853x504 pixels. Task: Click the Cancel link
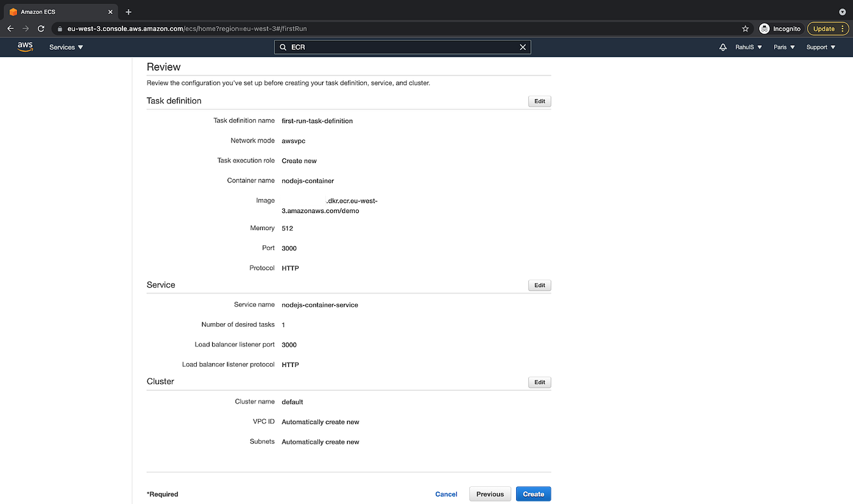(x=446, y=494)
